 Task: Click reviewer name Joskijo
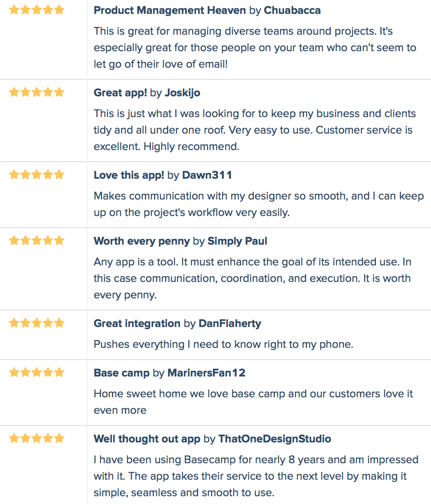click(x=182, y=93)
